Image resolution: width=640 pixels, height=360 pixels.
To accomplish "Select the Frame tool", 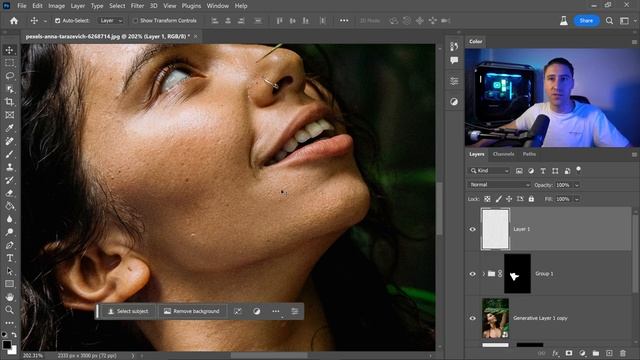I will pyautogui.click(x=9, y=115).
